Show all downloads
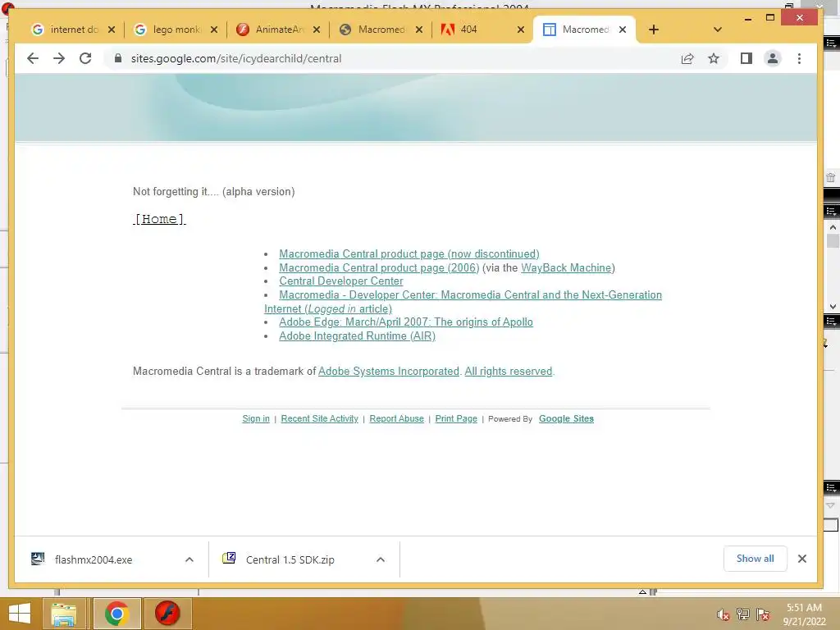 point(755,559)
